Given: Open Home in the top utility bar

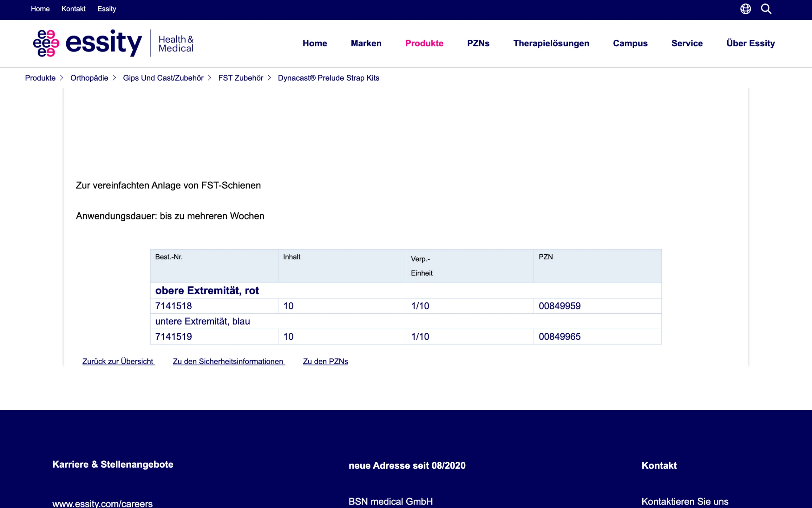Looking at the screenshot, I should click(x=40, y=9).
